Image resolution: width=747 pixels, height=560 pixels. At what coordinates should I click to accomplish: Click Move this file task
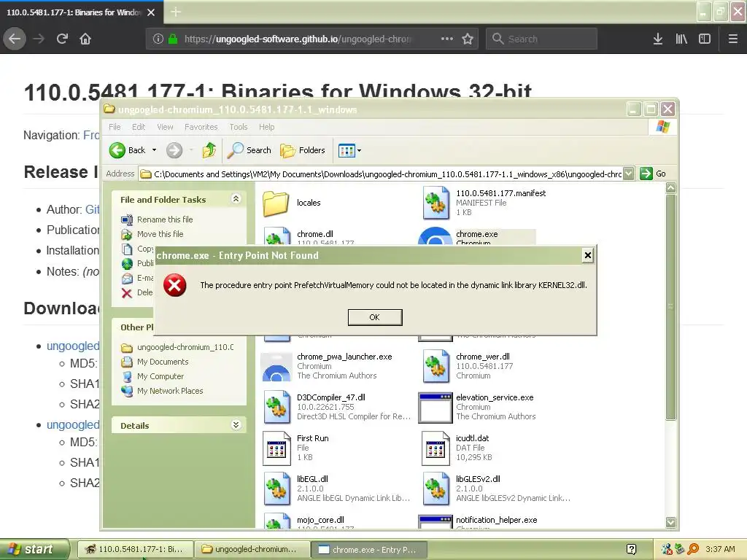pyautogui.click(x=160, y=234)
